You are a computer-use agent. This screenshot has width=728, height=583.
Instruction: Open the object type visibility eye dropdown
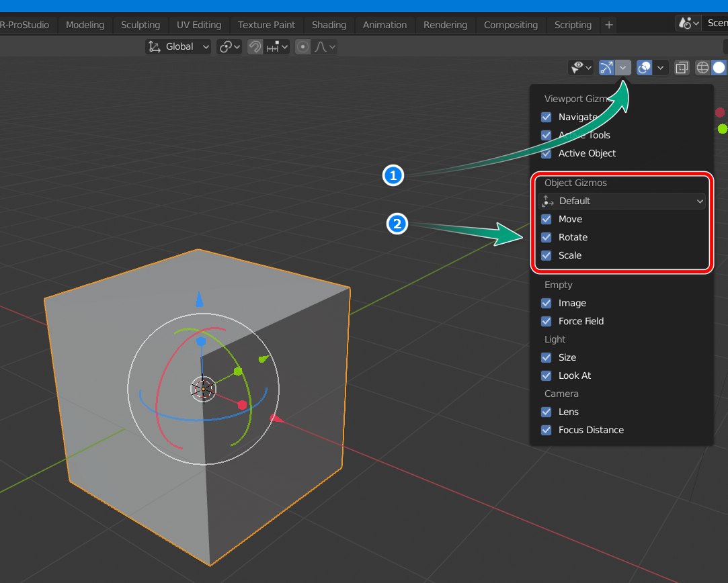pos(581,68)
